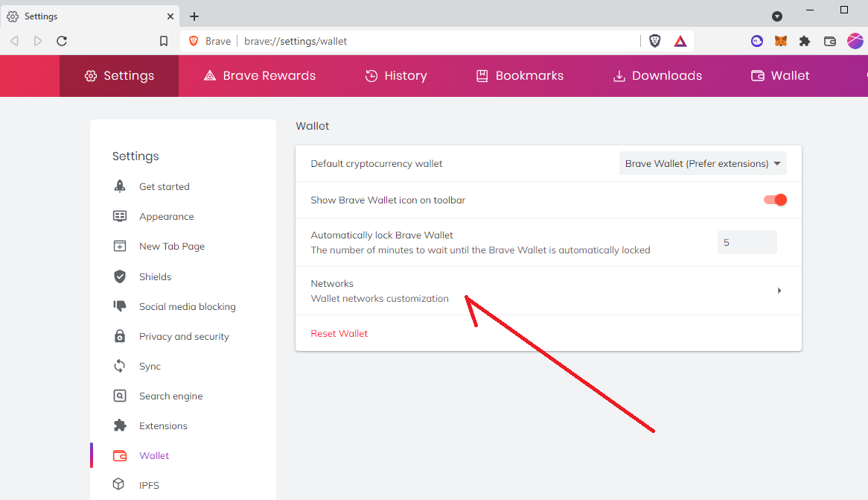The height and width of the screenshot is (500, 868).
Task: Click Reset Wallet link
Action: pos(339,333)
